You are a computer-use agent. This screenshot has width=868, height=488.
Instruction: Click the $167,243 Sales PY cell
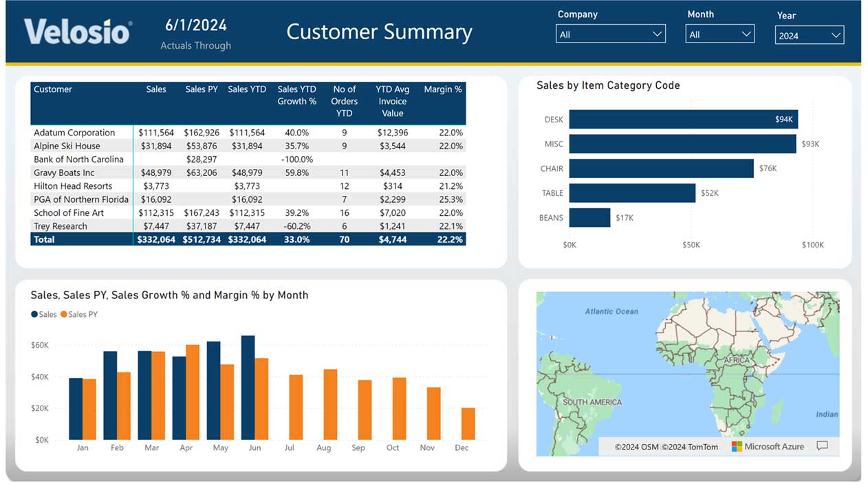tap(202, 213)
